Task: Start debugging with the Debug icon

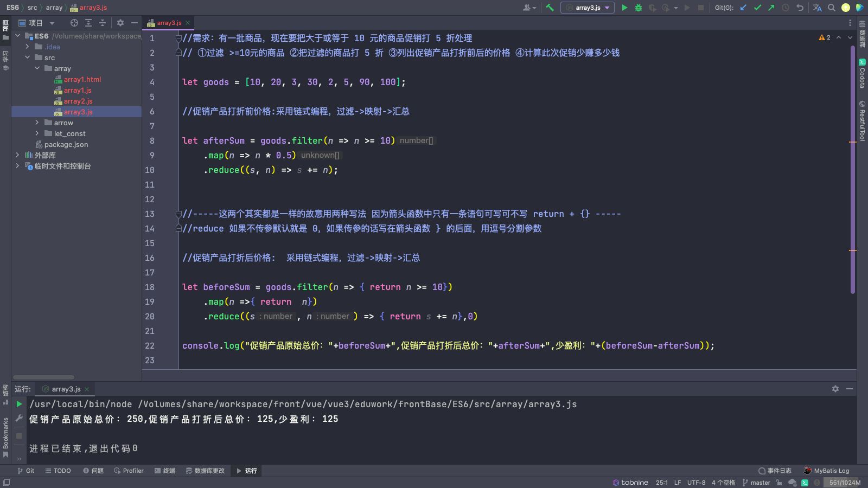Action: (x=639, y=8)
